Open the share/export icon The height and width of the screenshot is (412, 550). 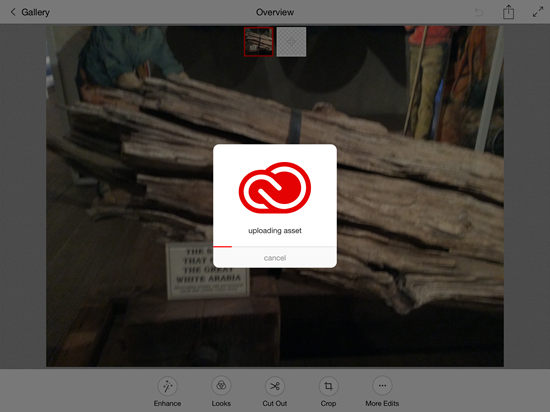tap(508, 12)
